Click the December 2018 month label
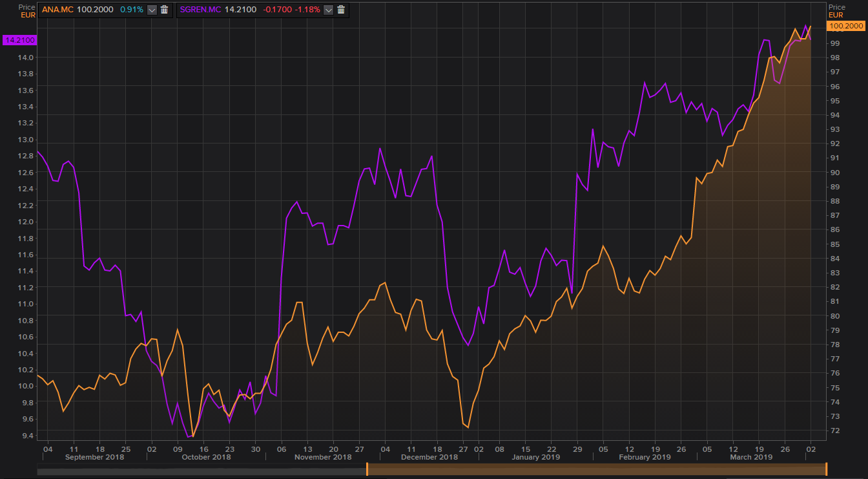 (429, 457)
